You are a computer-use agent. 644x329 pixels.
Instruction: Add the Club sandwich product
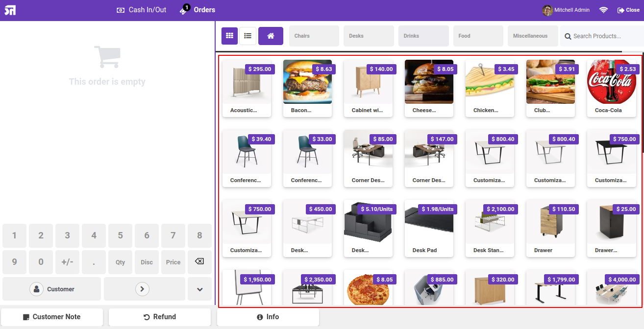coord(551,89)
